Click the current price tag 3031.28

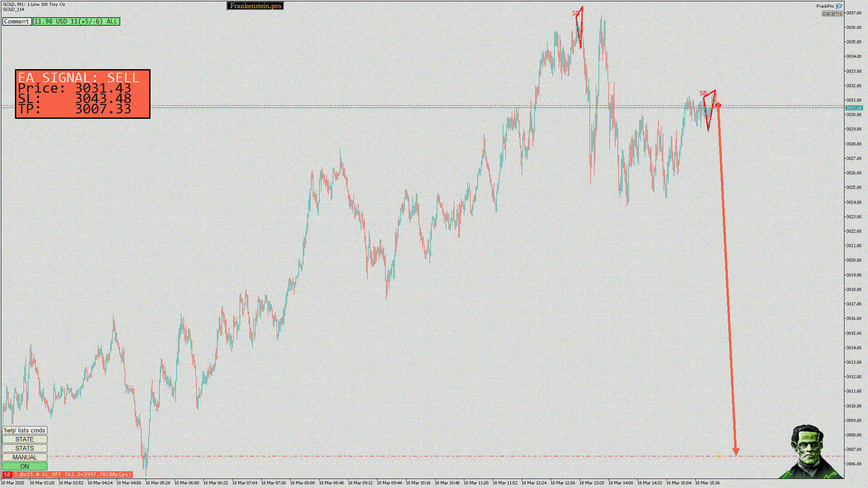tap(854, 108)
